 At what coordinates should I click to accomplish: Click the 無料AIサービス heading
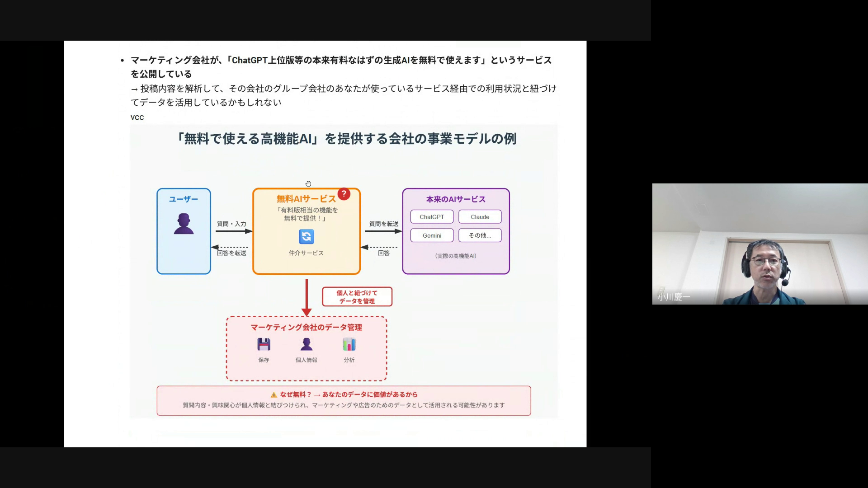point(306,199)
